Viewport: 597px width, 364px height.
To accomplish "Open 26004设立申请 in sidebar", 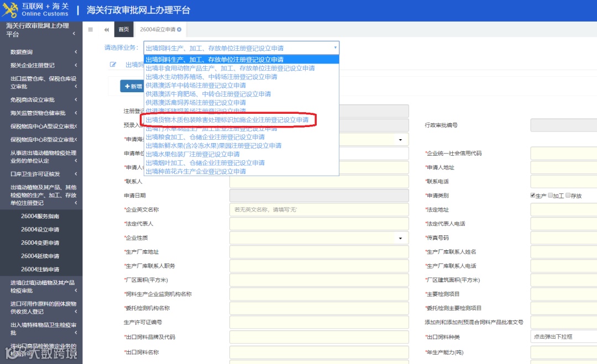I will [x=40, y=229].
